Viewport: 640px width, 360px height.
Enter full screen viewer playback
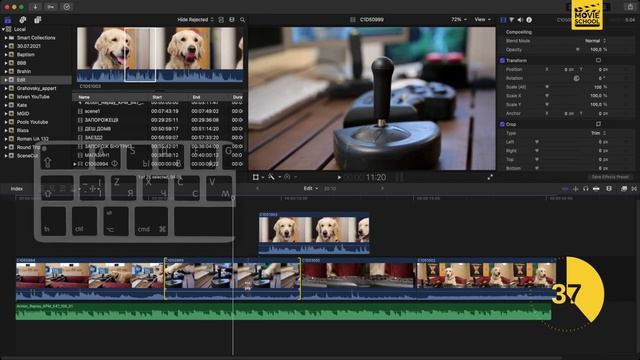(x=490, y=177)
